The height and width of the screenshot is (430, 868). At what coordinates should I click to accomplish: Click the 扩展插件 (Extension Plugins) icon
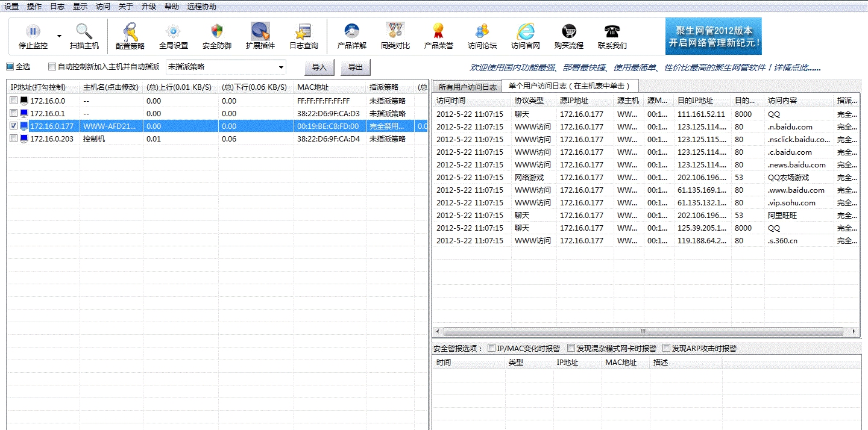click(259, 36)
